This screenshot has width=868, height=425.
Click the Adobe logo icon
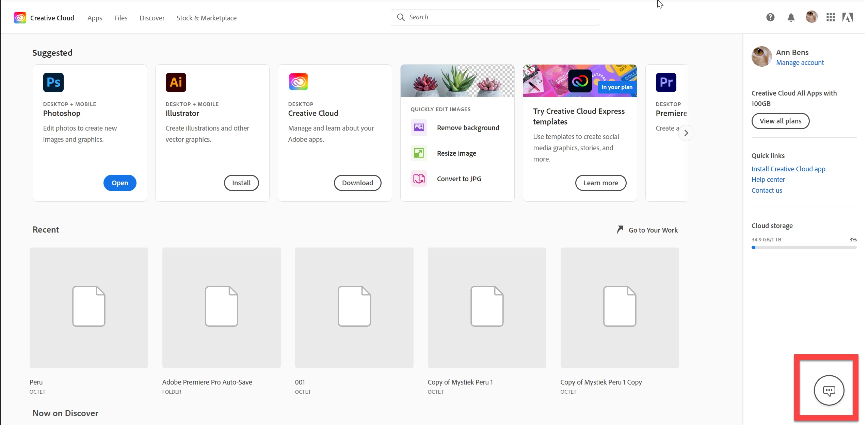click(848, 17)
